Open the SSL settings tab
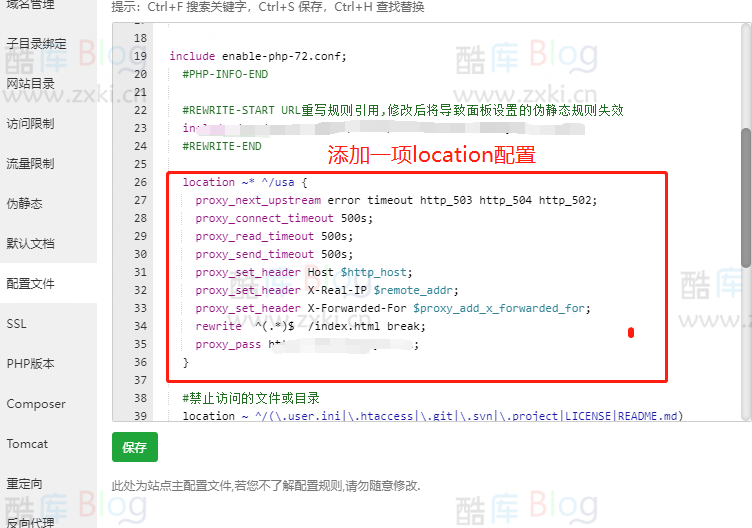 (16, 324)
